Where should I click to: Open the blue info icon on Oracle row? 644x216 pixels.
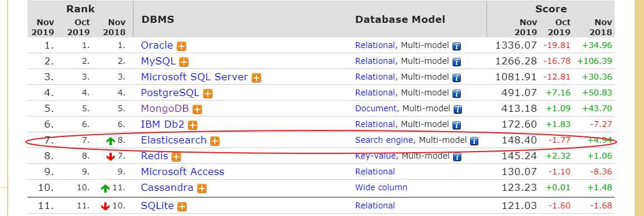(456, 46)
